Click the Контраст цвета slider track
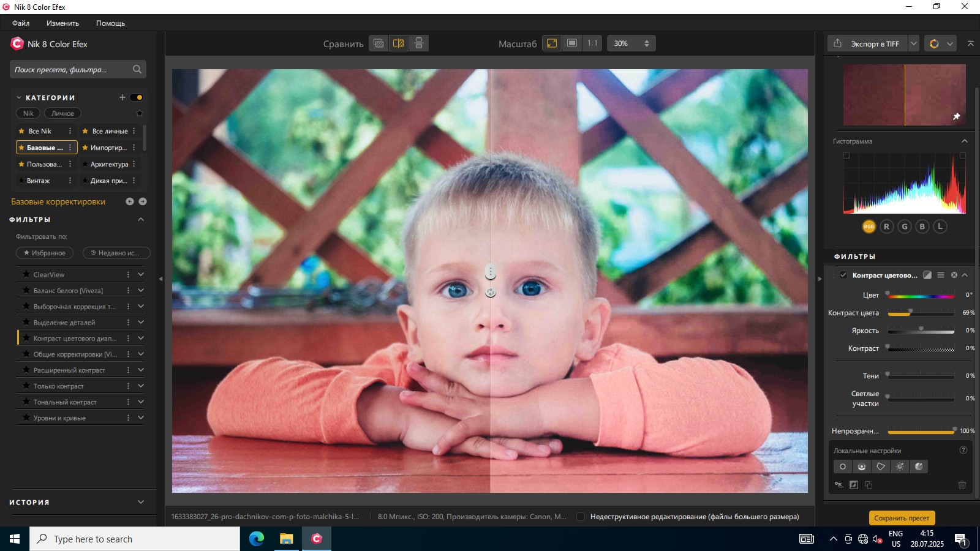The height and width of the screenshot is (551, 980). [x=921, y=313]
